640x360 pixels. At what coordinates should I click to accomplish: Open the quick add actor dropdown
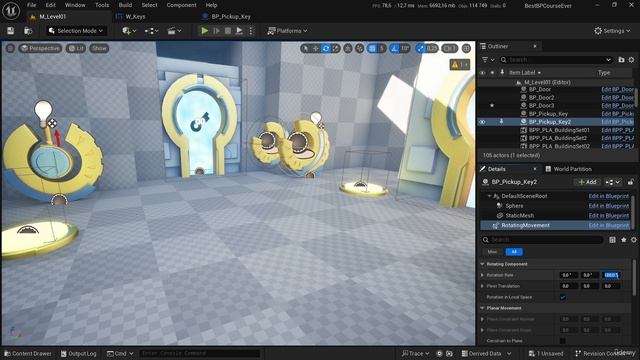pyautogui.click(x=129, y=31)
